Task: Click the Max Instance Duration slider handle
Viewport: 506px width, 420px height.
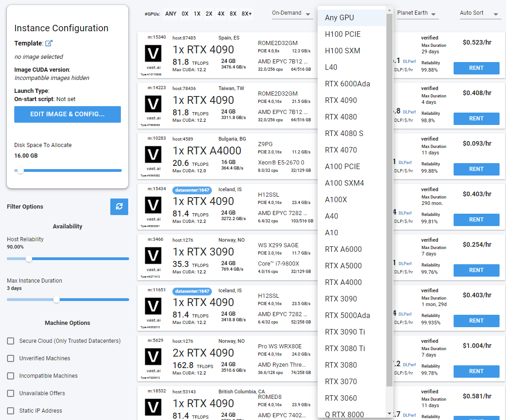Action: (x=57, y=300)
